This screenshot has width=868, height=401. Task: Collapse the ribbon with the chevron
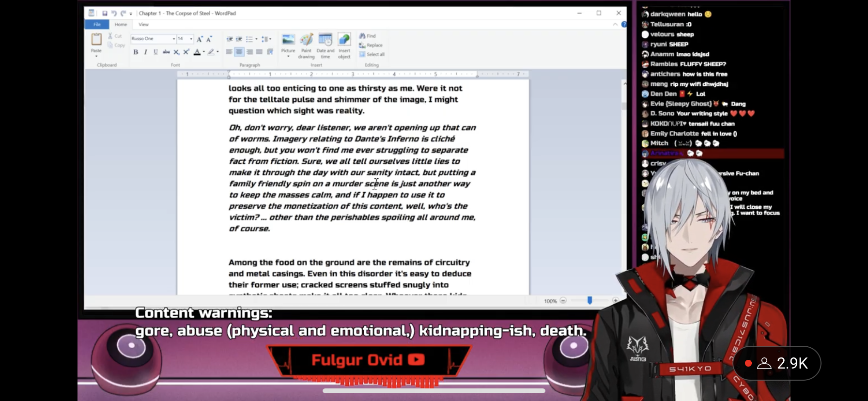pos(615,24)
